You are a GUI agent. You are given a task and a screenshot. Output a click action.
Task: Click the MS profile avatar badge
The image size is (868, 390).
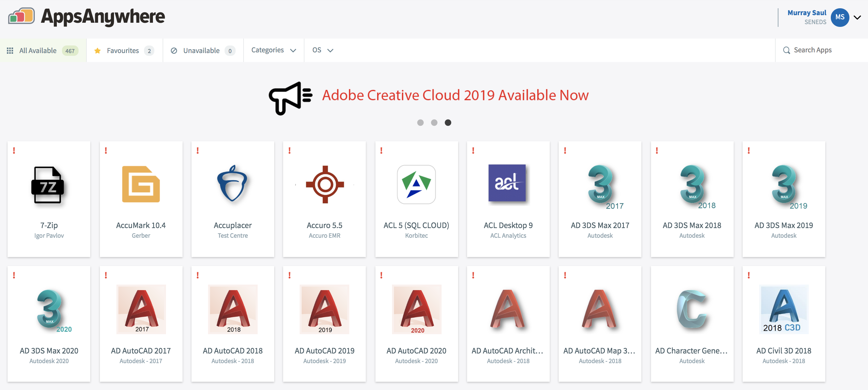coord(840,17)
